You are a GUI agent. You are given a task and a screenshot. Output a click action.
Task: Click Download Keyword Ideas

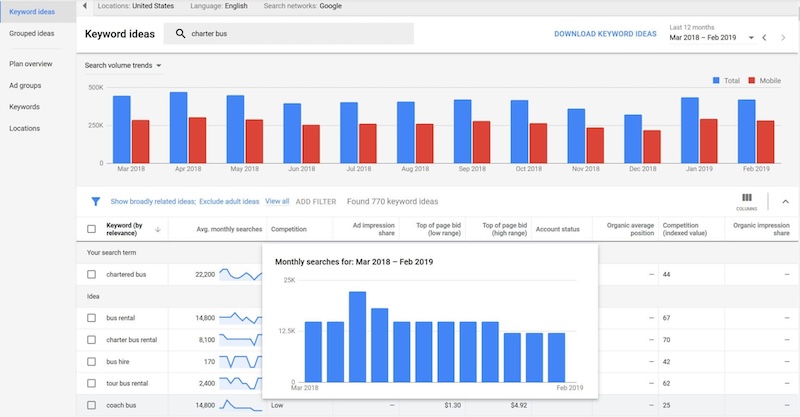click(605, 34)
